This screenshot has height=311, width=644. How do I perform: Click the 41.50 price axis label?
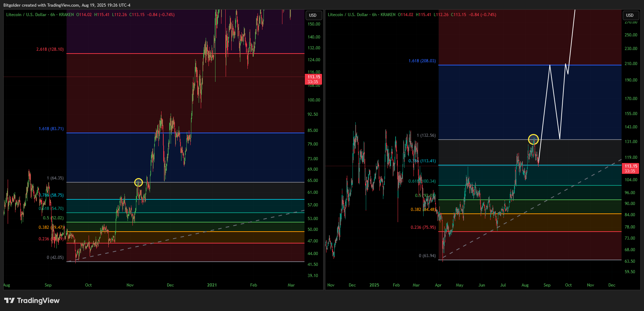[313, 264]
